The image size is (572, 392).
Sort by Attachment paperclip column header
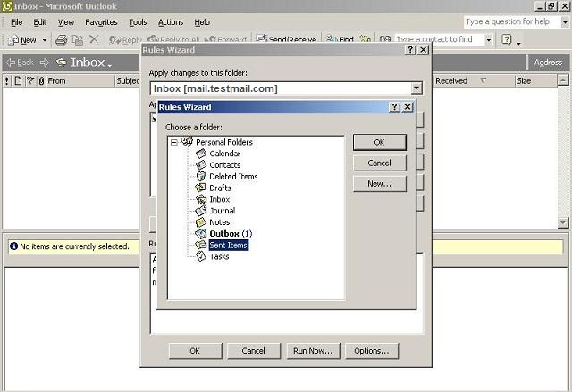point(41,81)
